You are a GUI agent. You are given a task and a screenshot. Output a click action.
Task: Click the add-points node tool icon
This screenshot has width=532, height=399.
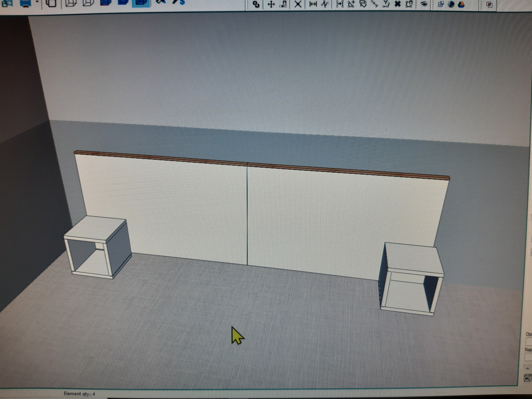(352, 4)
